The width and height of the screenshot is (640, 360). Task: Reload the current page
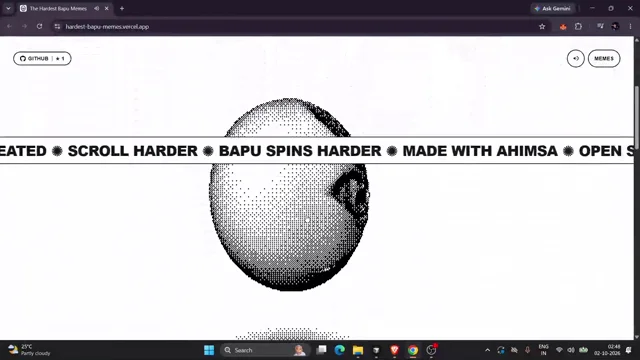tap(40, 27)
